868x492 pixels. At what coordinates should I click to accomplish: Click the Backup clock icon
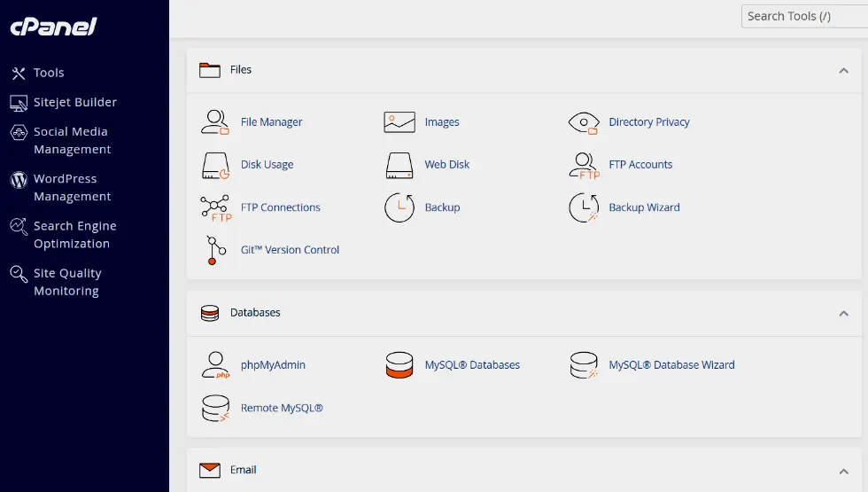click(x=399, y=207)
